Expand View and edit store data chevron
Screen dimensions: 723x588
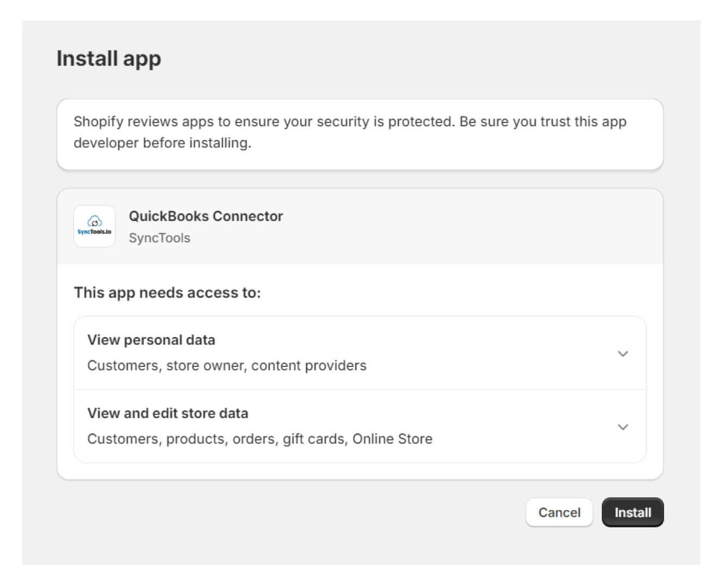[623, 427]
